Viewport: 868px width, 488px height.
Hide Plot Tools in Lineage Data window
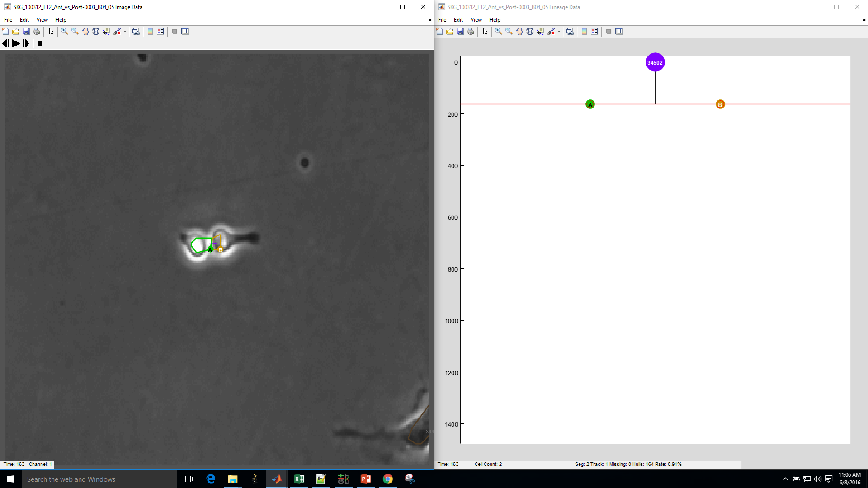[x=609, y=31]
